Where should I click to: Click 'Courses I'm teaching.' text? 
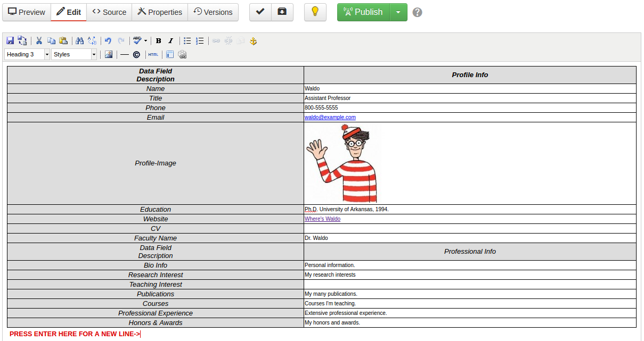330,303
